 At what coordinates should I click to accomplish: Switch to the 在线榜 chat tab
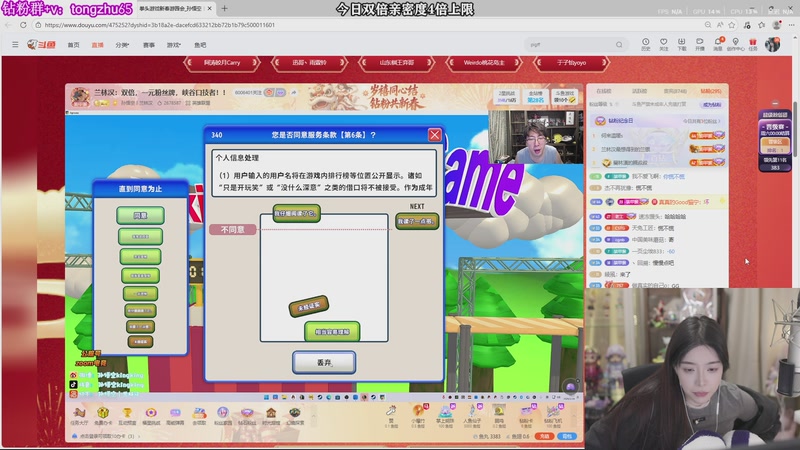[x=604, y=91]
